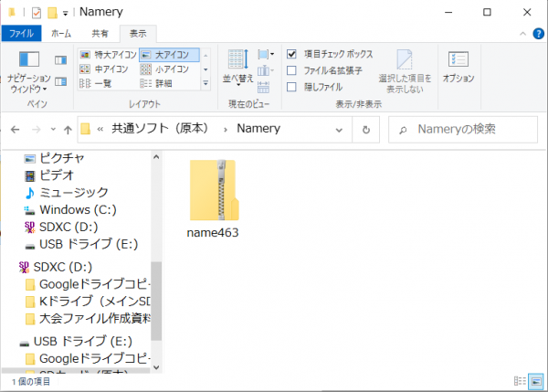Click Namery in the address bar

[258, 129]
